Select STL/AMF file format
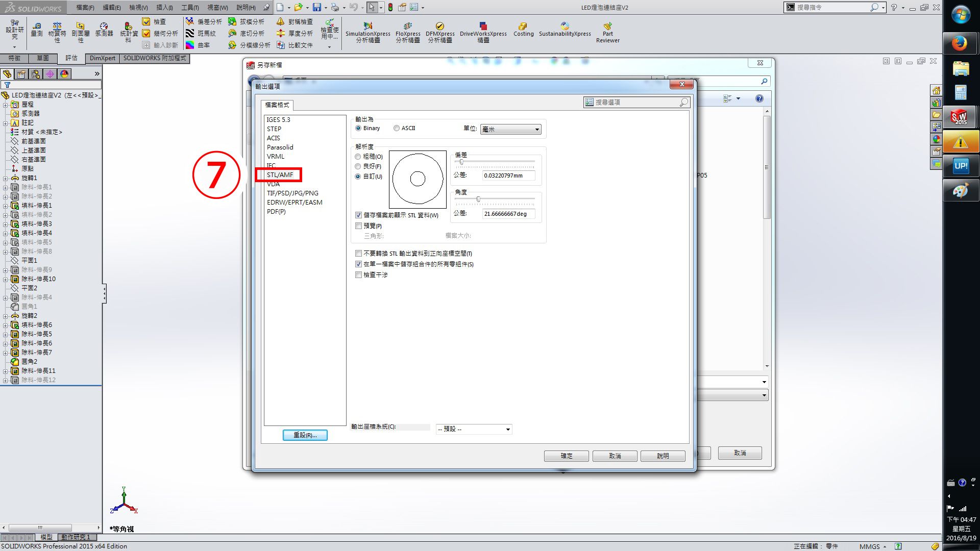 pos(280,174)
